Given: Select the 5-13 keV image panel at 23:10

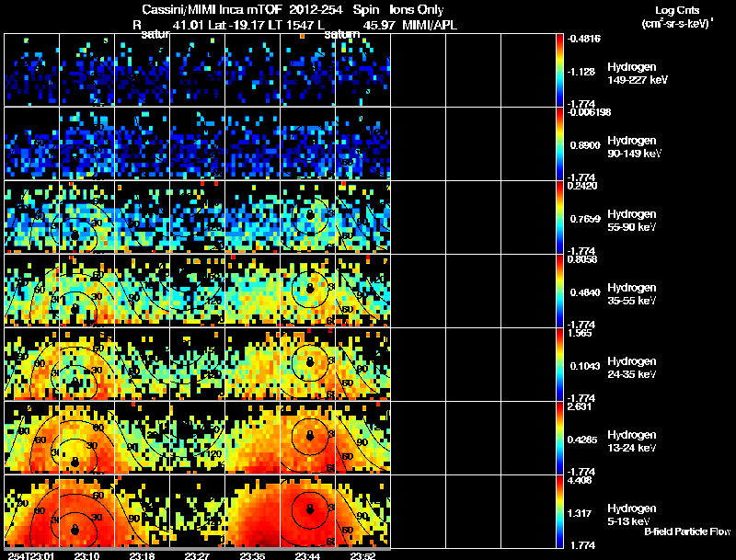Looking at the screenshot, I should (86, 511).
